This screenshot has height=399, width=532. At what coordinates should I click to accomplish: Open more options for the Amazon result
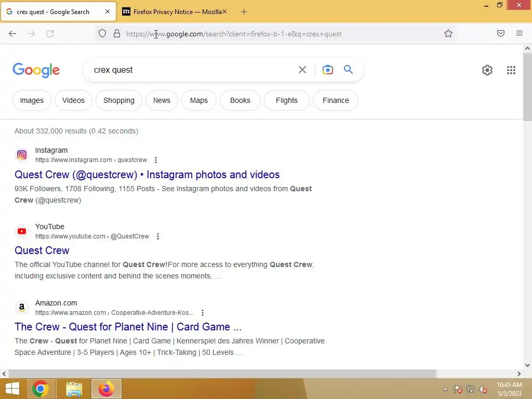202,312
